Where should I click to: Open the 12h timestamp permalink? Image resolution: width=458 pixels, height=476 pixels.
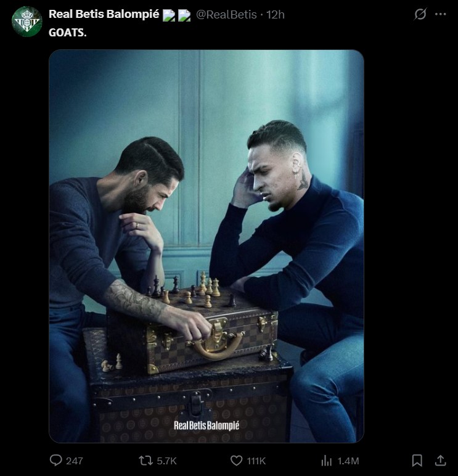(x=276, y=15)
